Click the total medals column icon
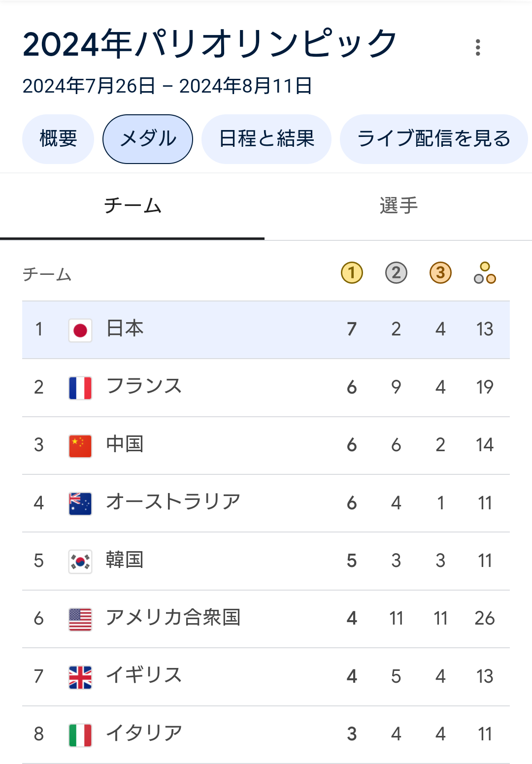The height and width of the screenshot is (764, 532). pyautogui.click(x=485, y=273)
